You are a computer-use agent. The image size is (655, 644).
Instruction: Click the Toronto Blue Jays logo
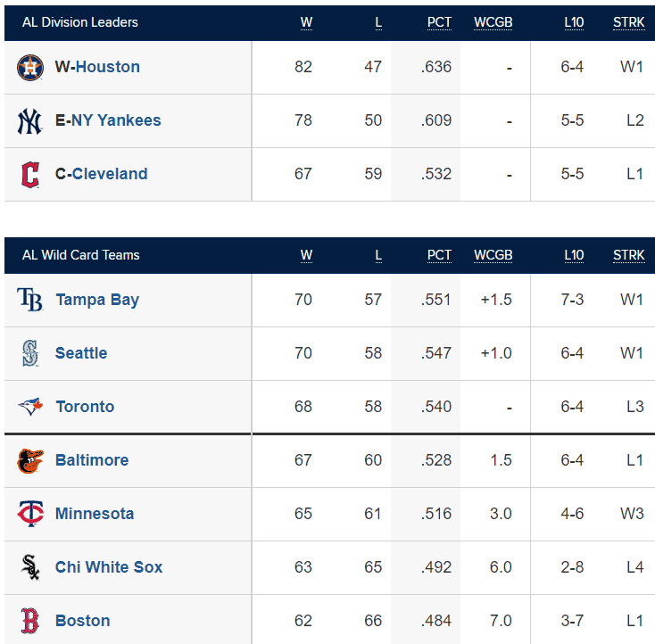pyautogui.click(x=30, y=407)
